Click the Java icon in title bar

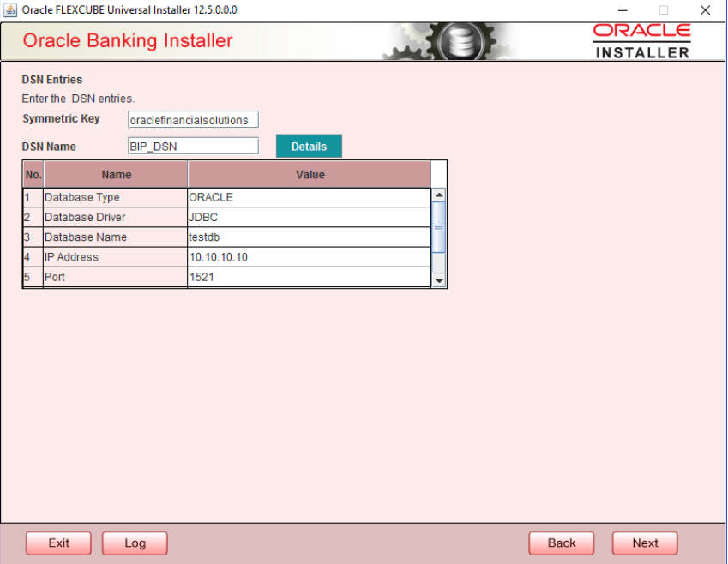click(x=9, y=9)
